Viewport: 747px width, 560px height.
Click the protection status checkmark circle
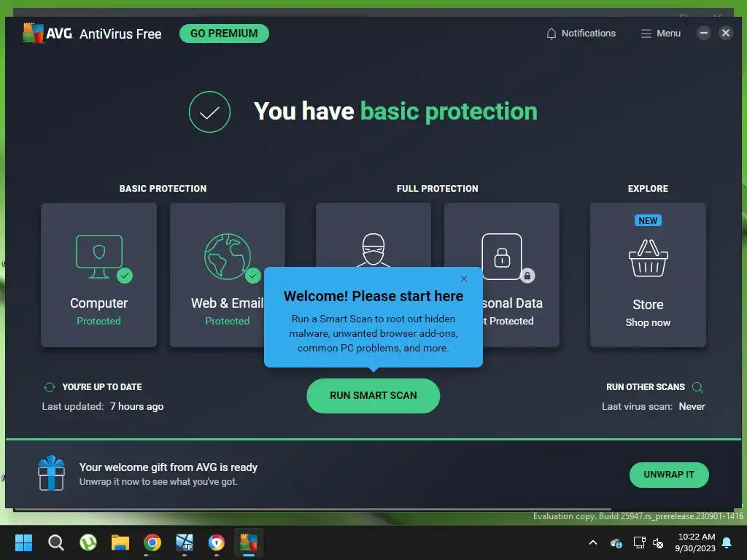click(x=209, y=112)
